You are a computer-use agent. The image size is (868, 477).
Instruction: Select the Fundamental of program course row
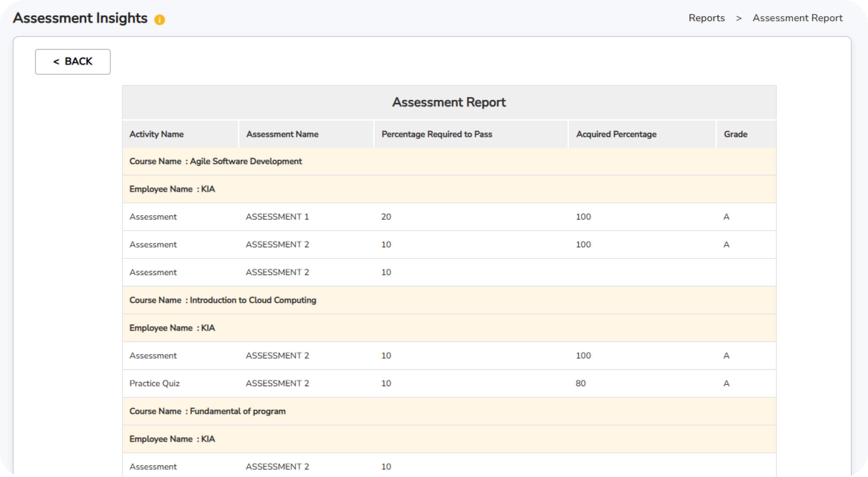[x=449, y=411]
